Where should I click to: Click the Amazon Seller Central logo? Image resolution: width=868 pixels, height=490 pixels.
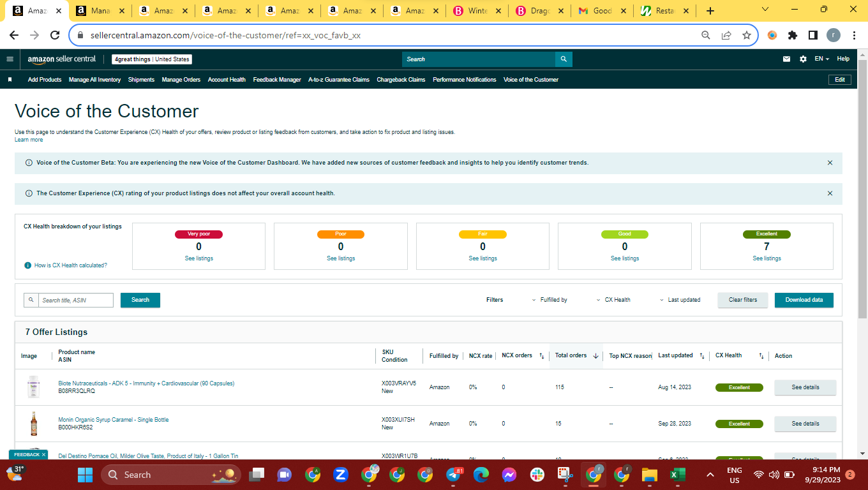pyautogui.click(x=61, y=59)
